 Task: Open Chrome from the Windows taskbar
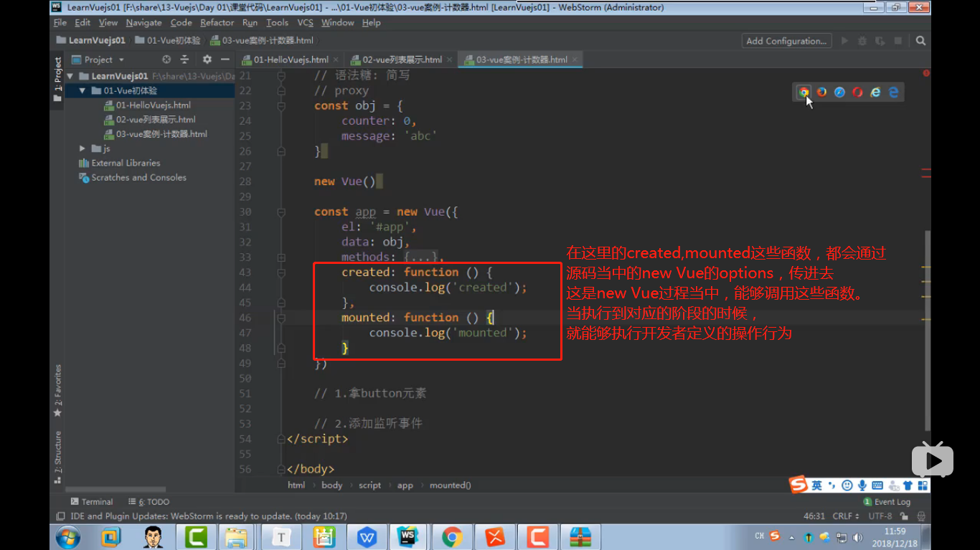pos(452,537)
